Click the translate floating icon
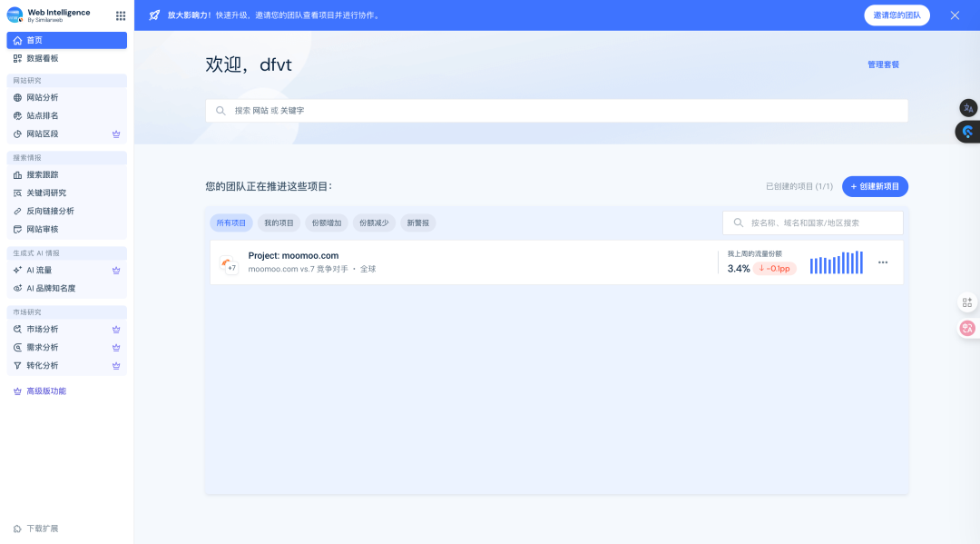 point(967,108)
